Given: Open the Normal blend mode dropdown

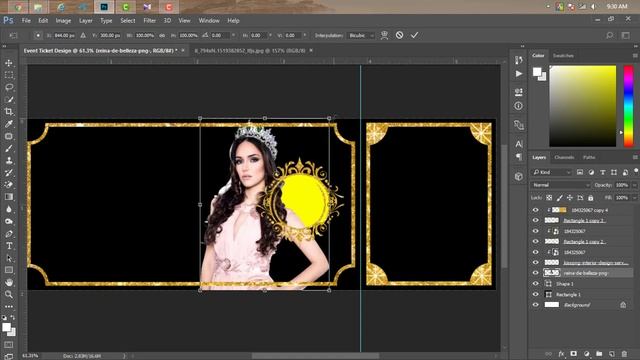Looking at the screenshot, I should [x=561, y=185].
